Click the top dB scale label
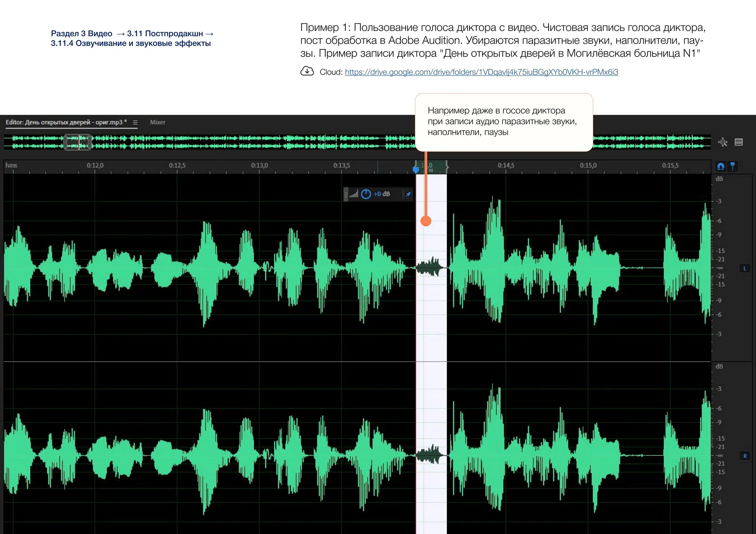The image size is (756, 534). pyautogui.click(x=719, y=179)
